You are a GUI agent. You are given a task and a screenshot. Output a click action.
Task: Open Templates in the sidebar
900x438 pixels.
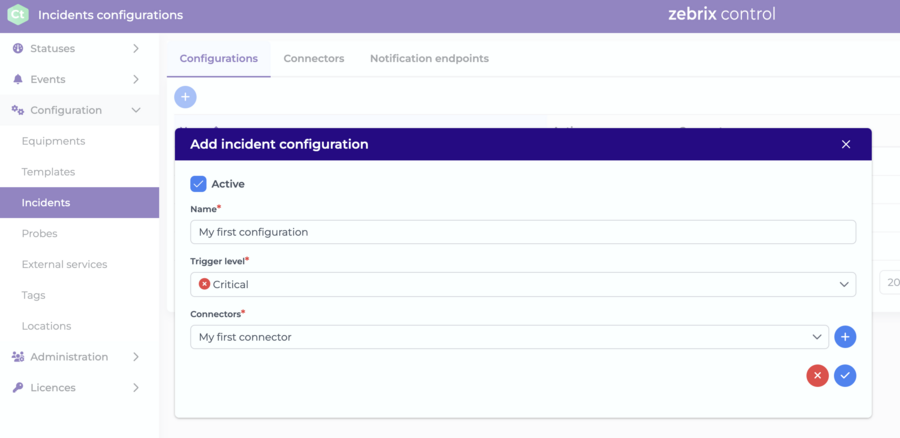pos(48,172)
